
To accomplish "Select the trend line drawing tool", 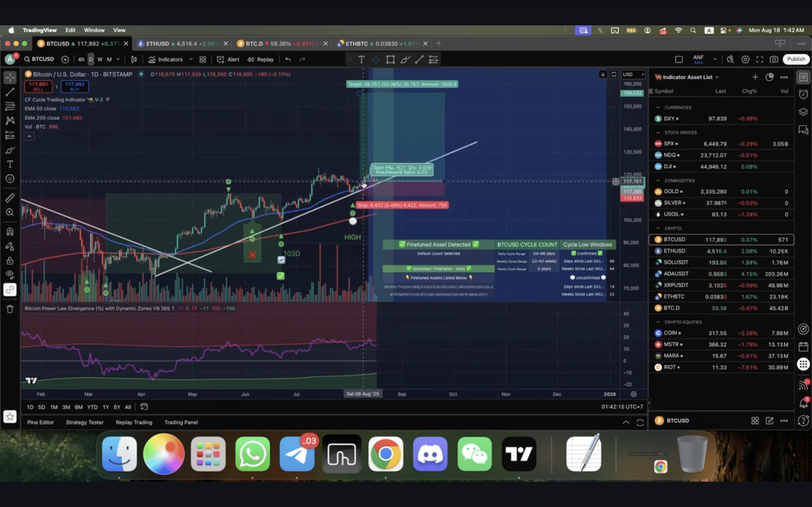I will click(10, 92).
